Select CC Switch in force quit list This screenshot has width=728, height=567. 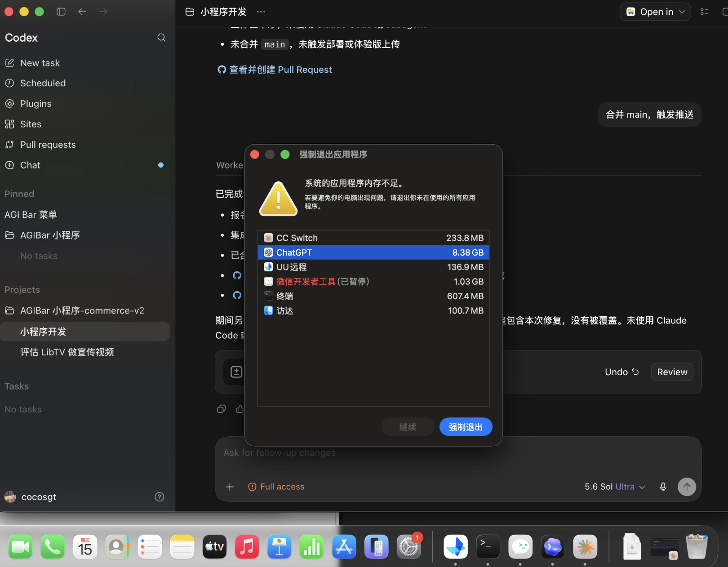373,238
